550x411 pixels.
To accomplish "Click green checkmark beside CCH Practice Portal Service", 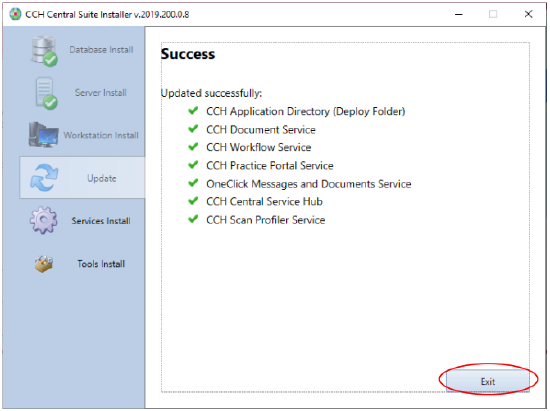I will coord(193,165).
